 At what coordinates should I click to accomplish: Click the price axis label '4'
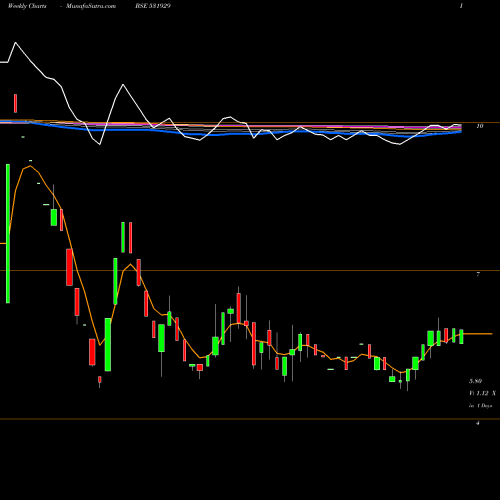(x=478, y=423)
